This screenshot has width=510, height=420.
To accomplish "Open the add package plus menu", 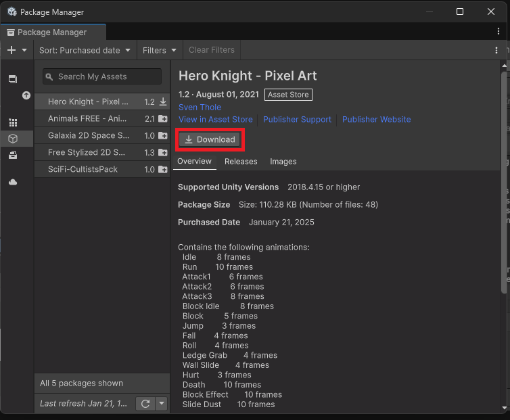I will point(11,50).
